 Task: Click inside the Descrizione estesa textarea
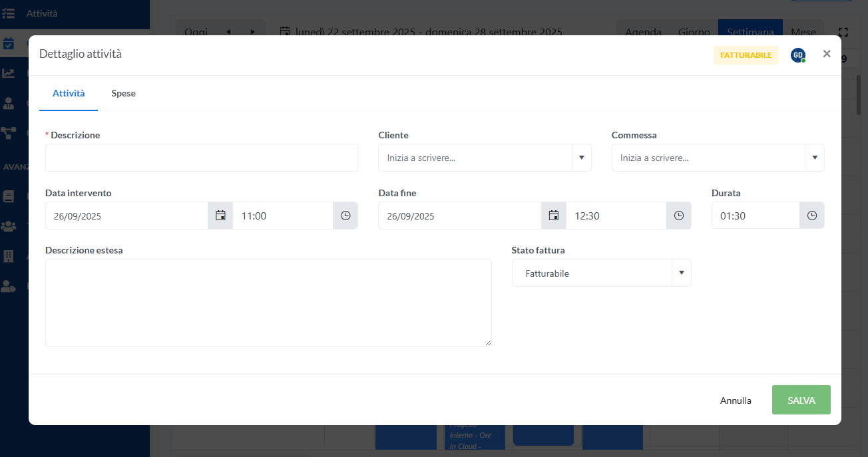(268, 302)
